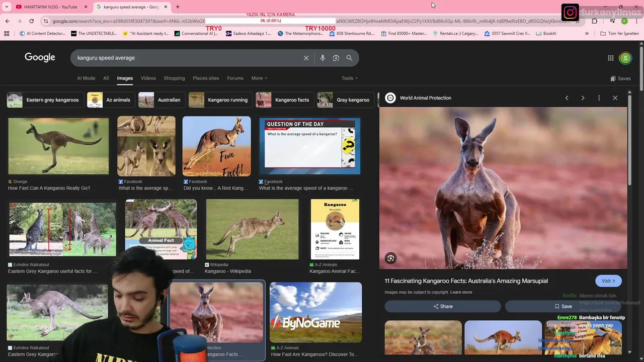Screen dimensions: 644x362
Task: Go back in browser
Action: click(x=7, y=21)
